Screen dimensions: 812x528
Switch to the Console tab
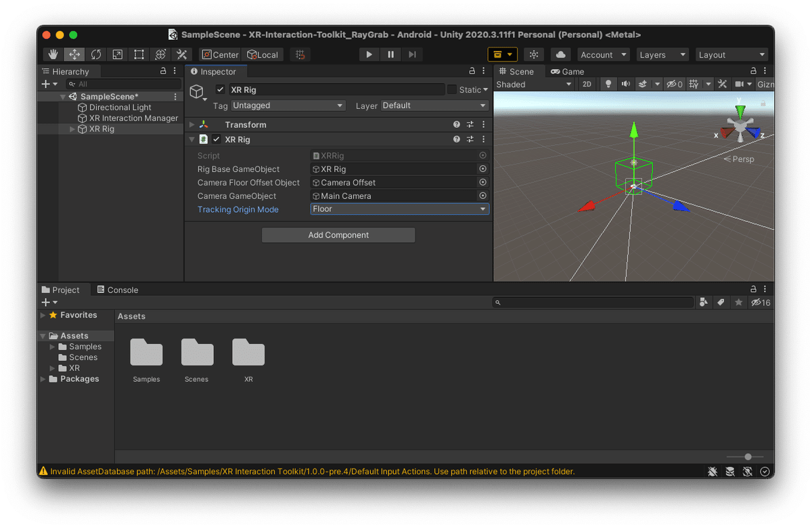[118, 290]
